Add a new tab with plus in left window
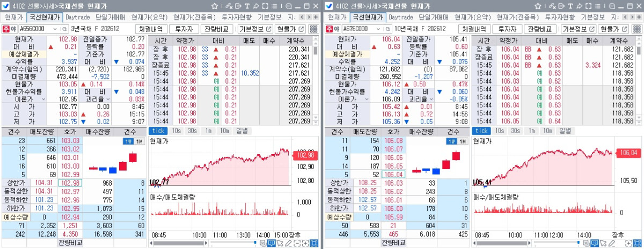 click(316, 17)
